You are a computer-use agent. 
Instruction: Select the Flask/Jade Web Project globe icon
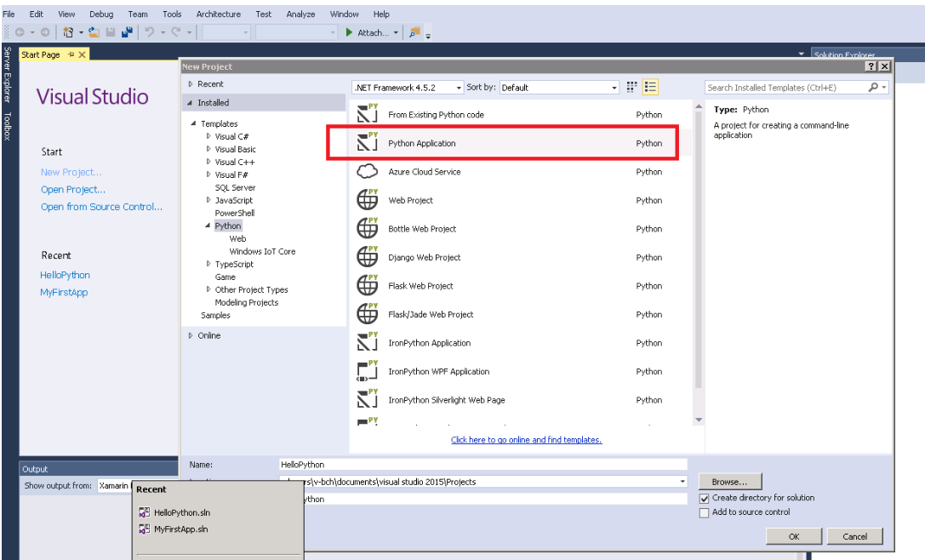tap(367, 313)
